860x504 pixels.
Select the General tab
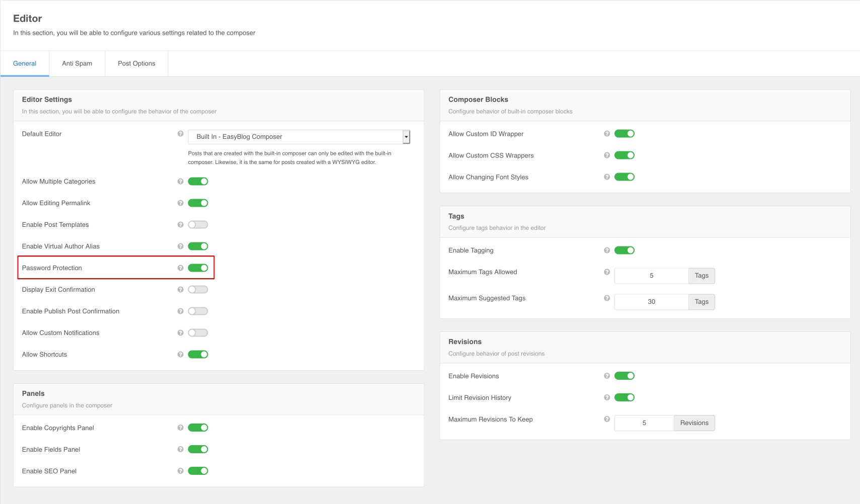[x=25, y=63]
